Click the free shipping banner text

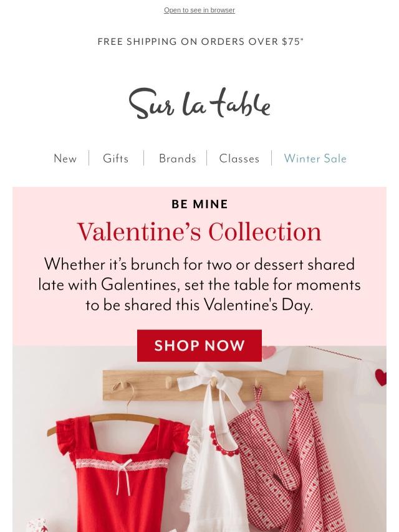200,42
